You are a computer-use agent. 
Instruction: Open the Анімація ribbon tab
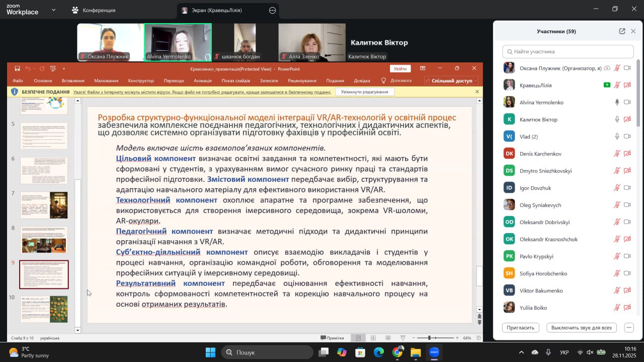pos(203,81)
